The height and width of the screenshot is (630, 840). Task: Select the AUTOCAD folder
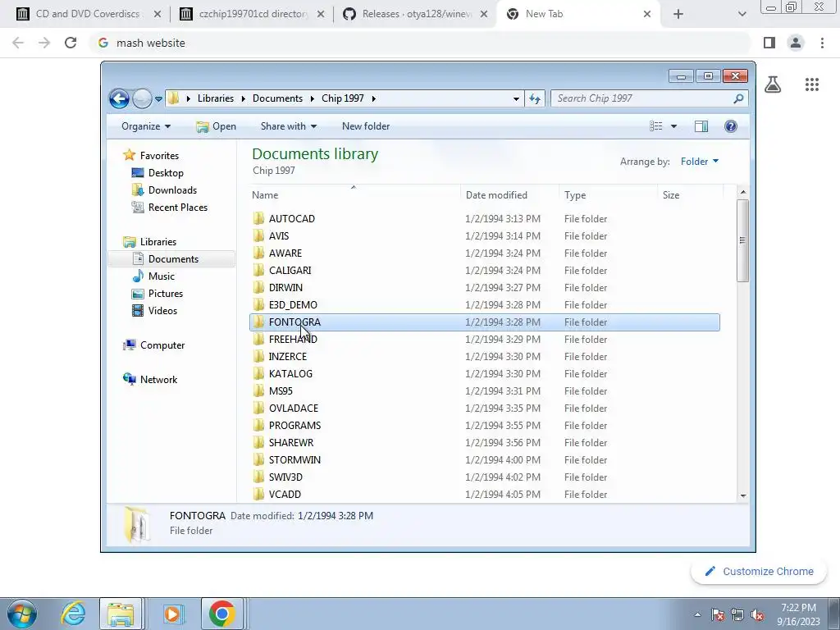(485, 218)
